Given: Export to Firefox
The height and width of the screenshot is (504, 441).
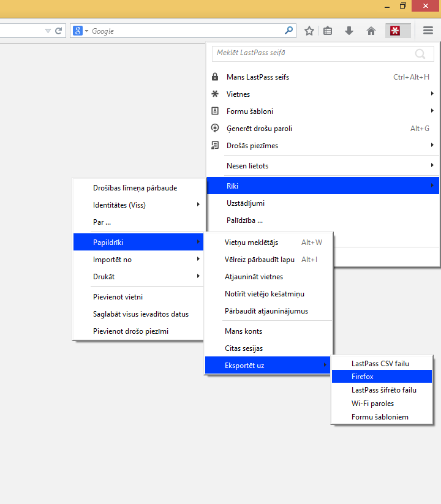Looking at the screenshot, I should pos(382,377).
